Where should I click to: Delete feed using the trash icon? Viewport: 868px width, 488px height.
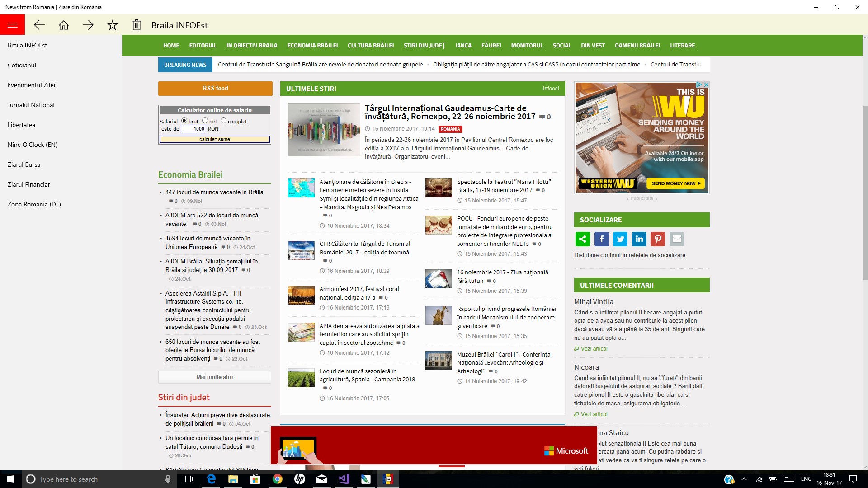click(136, 25)
